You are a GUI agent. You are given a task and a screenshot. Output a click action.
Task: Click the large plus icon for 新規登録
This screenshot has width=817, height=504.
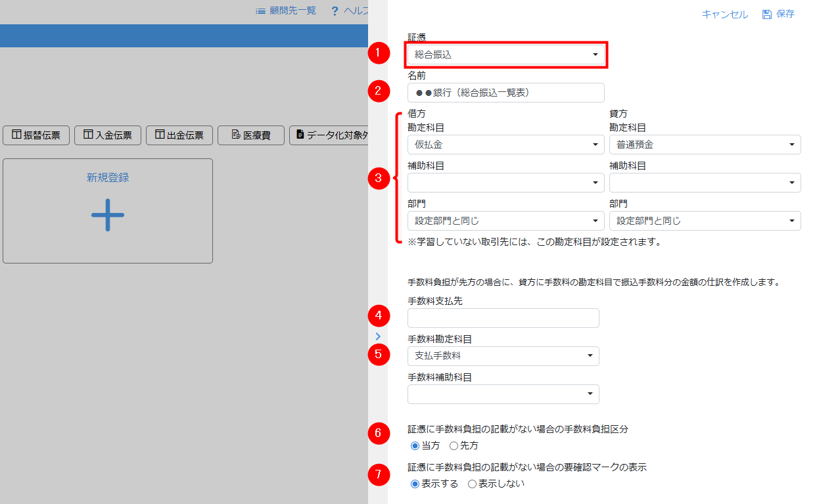pos(108,215)
